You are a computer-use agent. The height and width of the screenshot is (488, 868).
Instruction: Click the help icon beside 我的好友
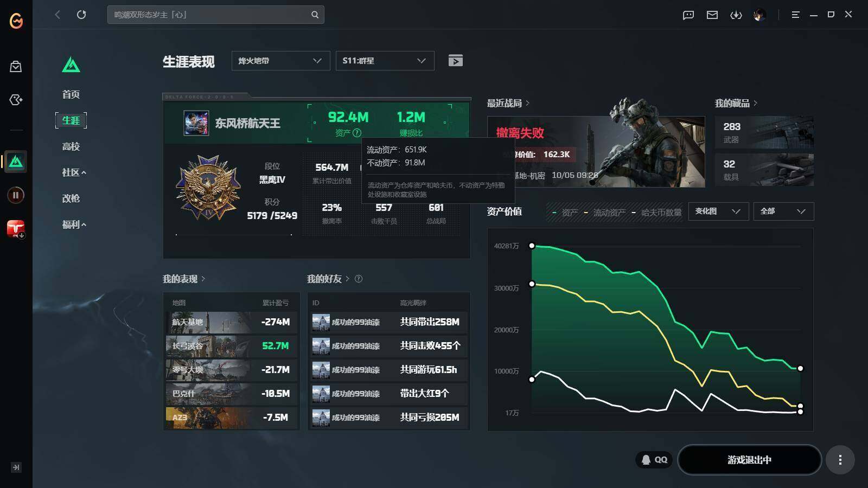pos(359,279)
